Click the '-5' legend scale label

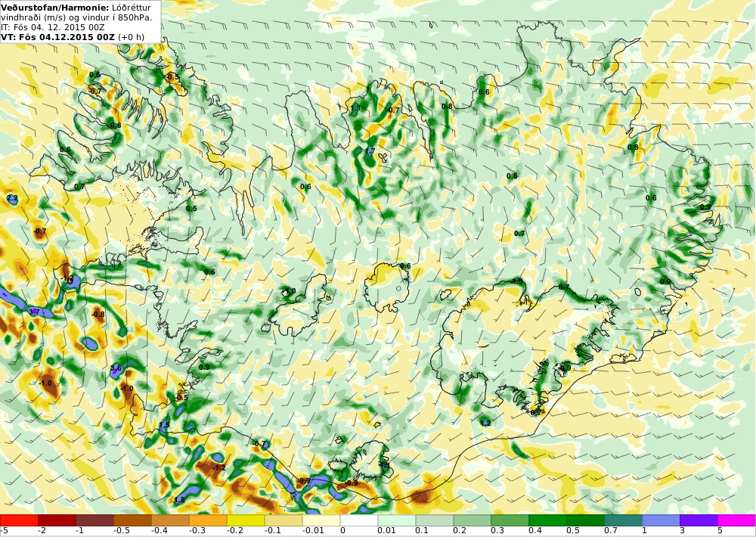(x=5, y=531)
